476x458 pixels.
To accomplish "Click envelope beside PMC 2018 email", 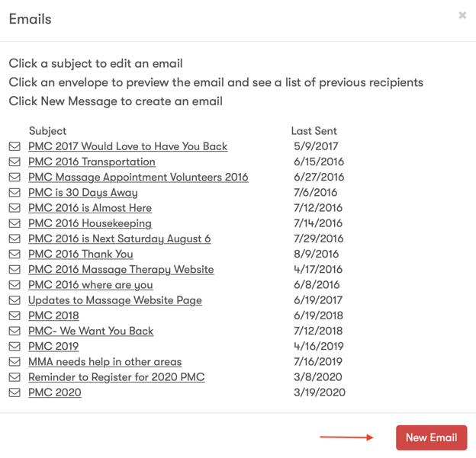I will tap(14, 315).
